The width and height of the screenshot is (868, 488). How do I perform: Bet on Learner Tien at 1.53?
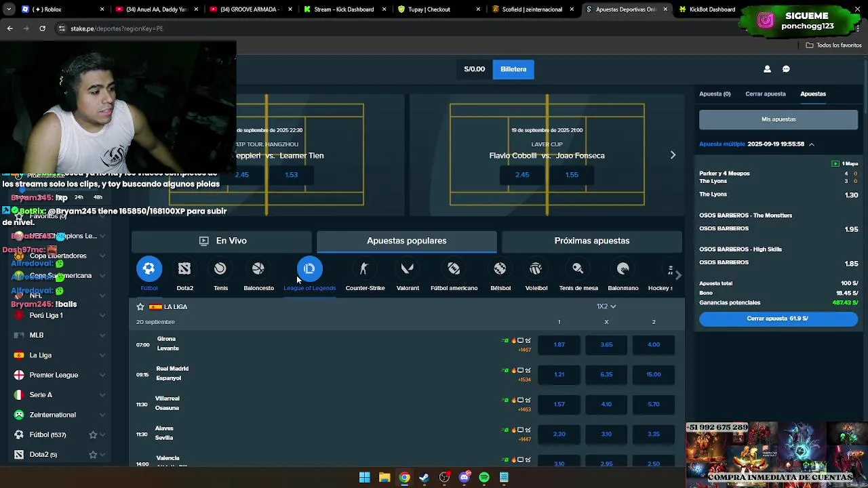coord(291,175)
